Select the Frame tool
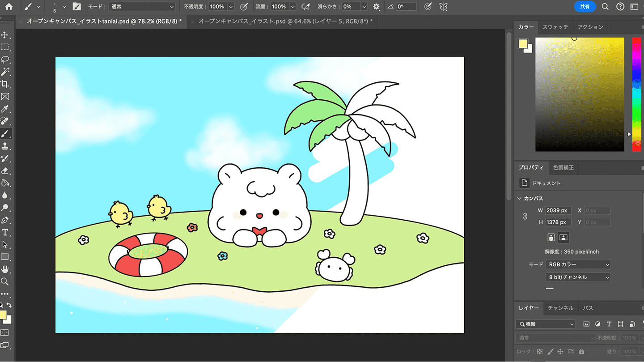The width and height of the screenshot is (644, 362). (x=5, y=97)
